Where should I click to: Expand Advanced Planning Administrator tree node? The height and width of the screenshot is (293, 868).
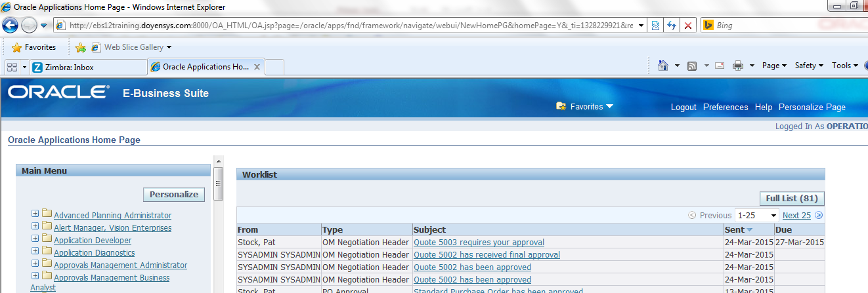(x=35, y=214)
